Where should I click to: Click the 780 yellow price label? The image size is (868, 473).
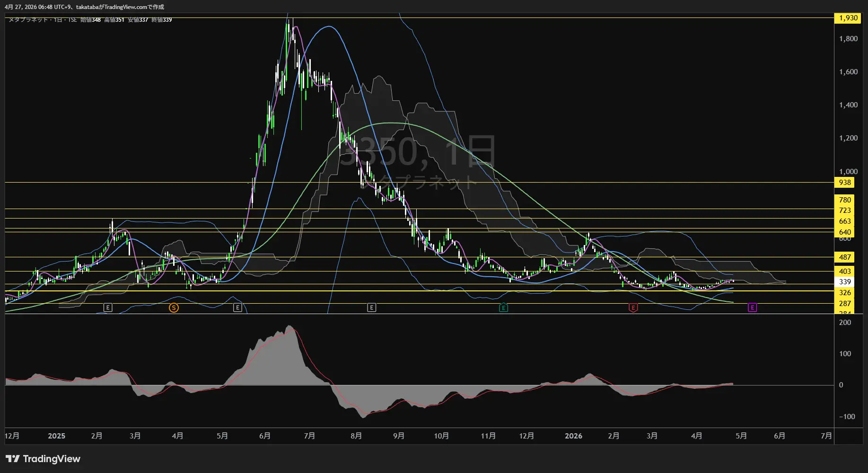pos(845,200)
